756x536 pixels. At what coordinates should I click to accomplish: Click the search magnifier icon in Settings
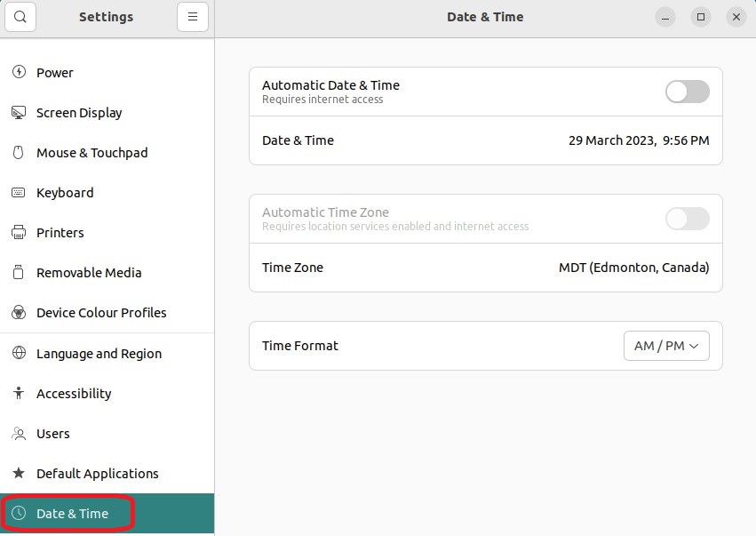[20, 17]
